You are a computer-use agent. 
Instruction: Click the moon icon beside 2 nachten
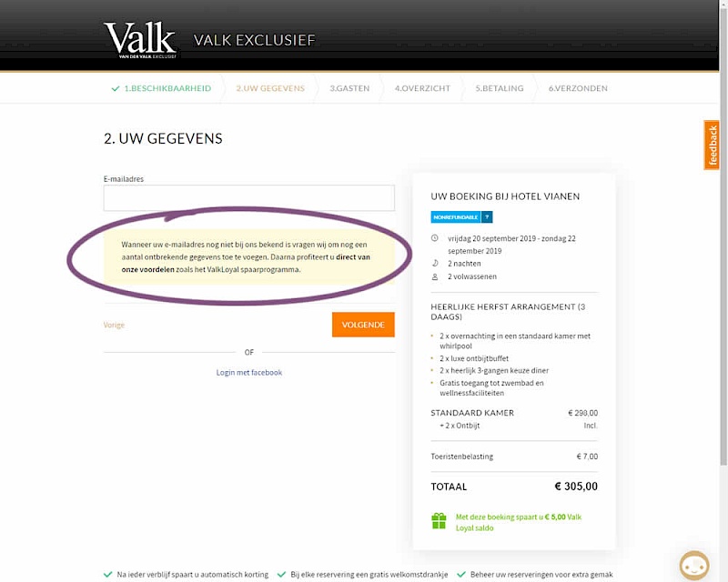(435, 263)
